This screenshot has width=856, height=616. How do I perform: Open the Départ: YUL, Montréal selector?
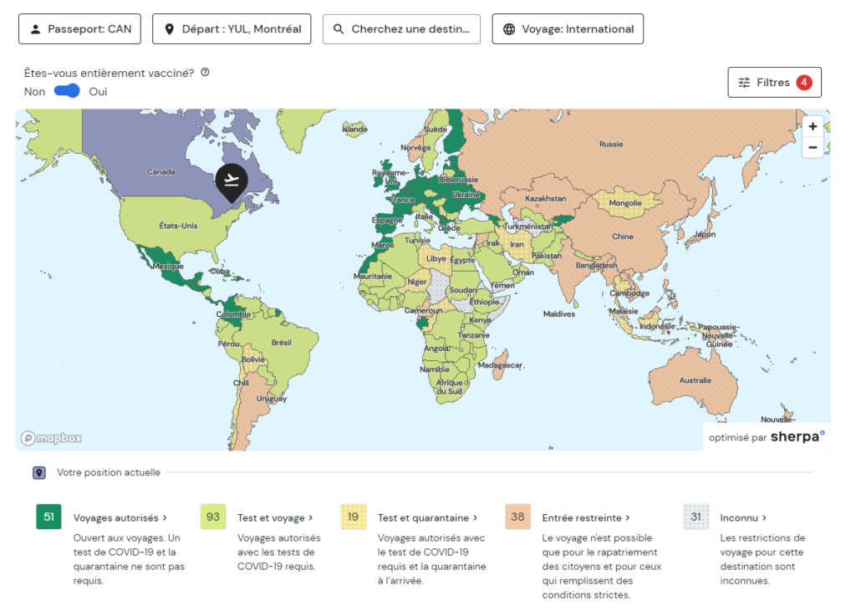(x=232, y=29)
